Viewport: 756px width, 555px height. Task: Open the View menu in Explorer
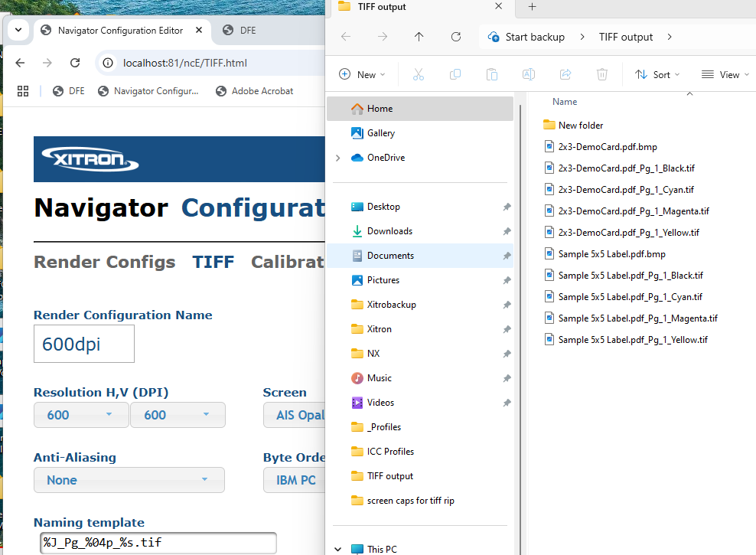725,74
